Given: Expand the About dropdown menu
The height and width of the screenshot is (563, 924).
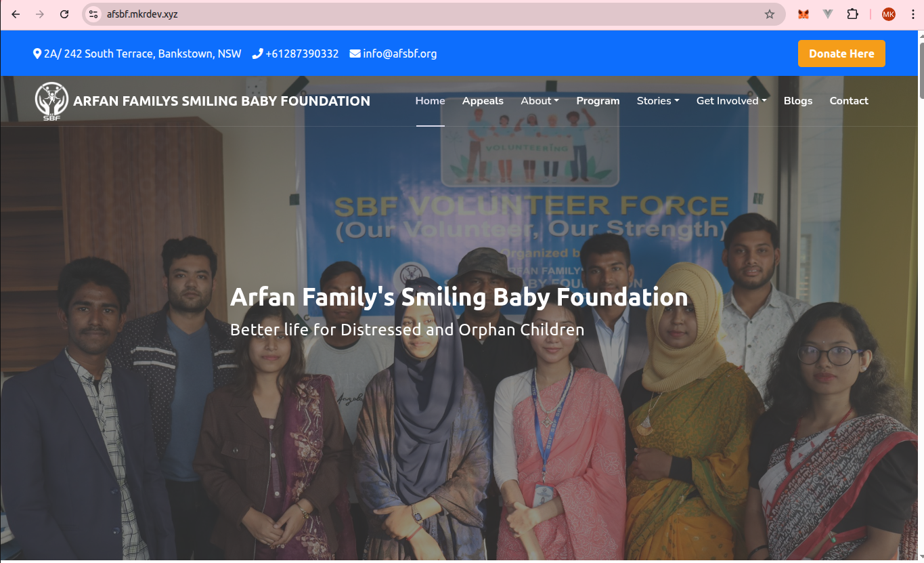Looking at the screenshot, I should tap(540, 101).
